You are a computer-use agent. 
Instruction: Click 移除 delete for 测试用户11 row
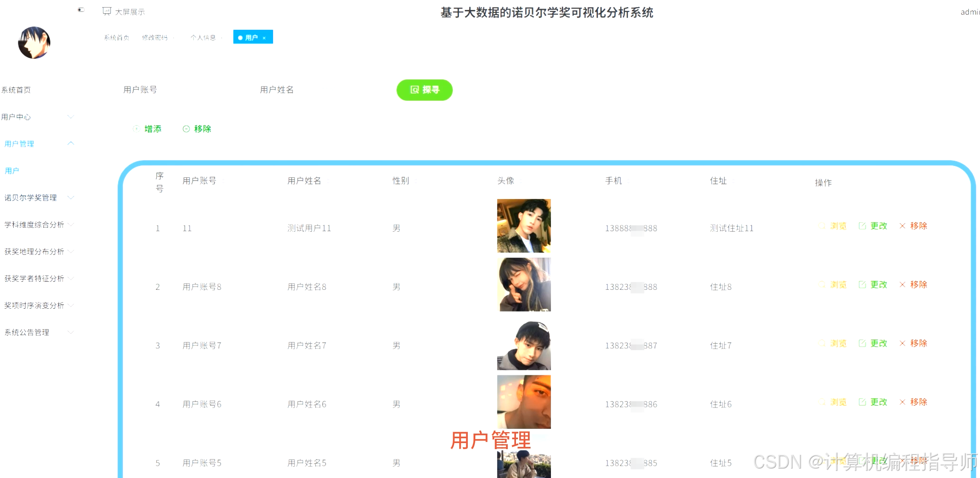913,226
